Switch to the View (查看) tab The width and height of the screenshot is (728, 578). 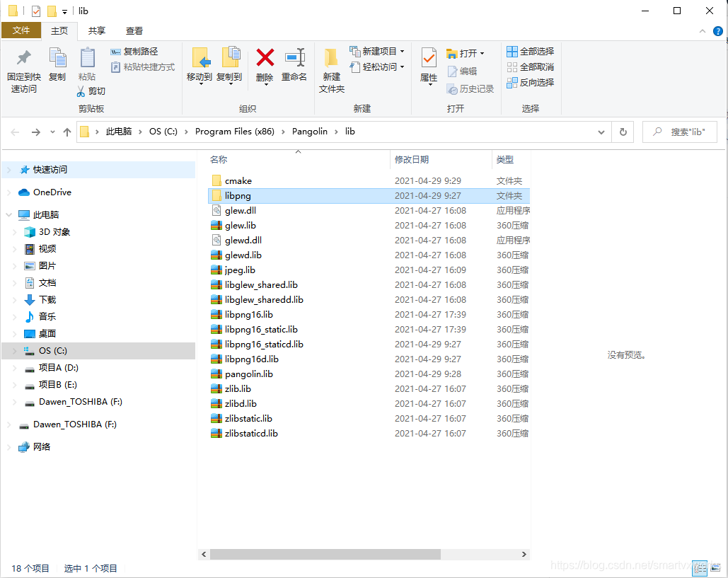click(x=134, y=30)
